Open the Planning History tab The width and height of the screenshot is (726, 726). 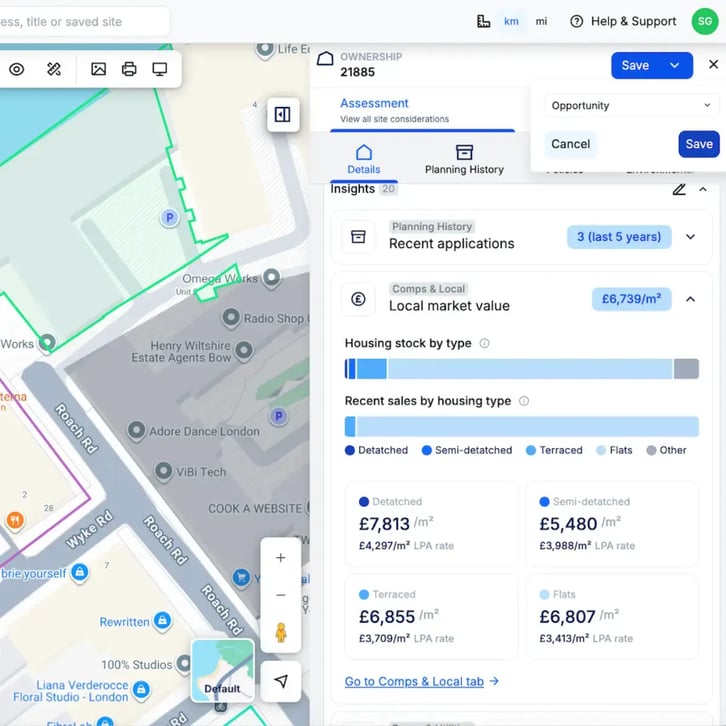point(464,158)
